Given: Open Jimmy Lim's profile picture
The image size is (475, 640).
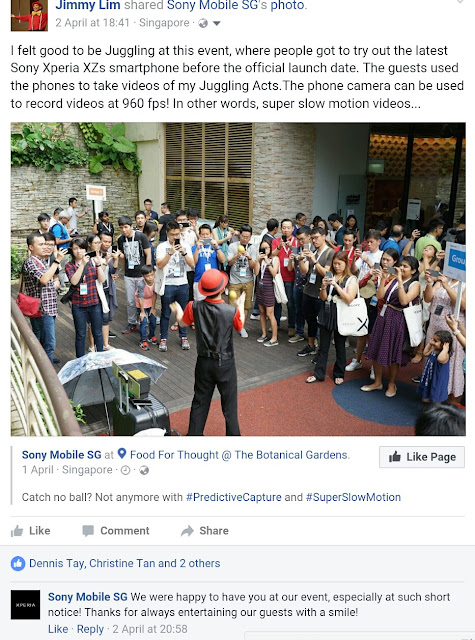Looking at the screenshot, I should [x=29, y=16].
